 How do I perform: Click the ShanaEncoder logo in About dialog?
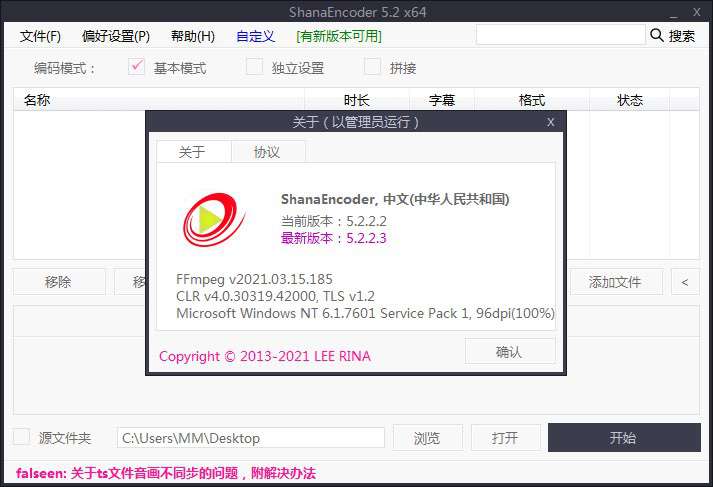pos(214,221)
